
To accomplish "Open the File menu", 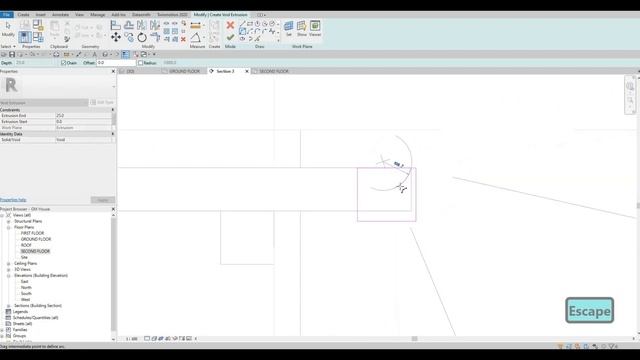I will (x=7, y=15).
